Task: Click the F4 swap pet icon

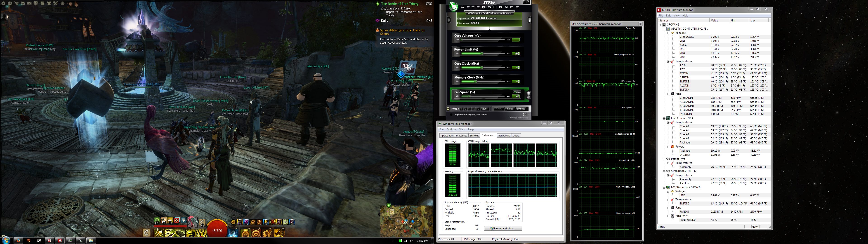Action: [202, 223]
